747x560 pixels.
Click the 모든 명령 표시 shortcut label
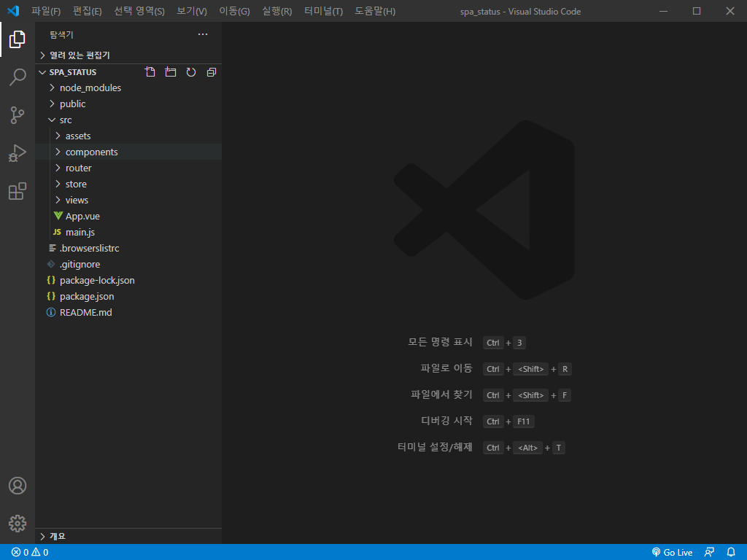(x=440, y=342)
